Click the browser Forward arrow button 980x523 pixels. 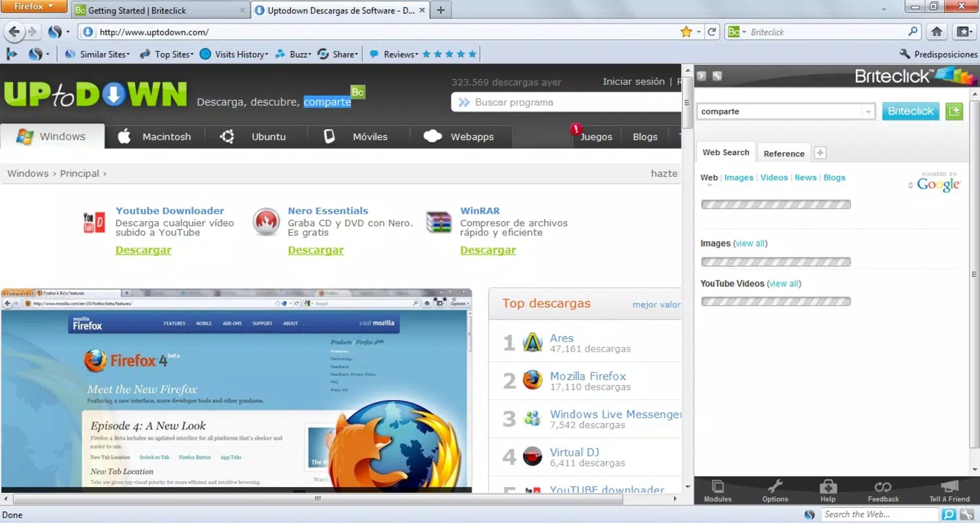pos(31,31)
